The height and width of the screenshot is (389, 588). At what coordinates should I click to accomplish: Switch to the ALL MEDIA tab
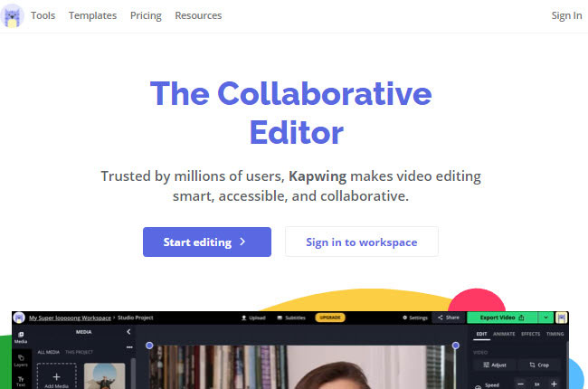(x=48, y=352)
